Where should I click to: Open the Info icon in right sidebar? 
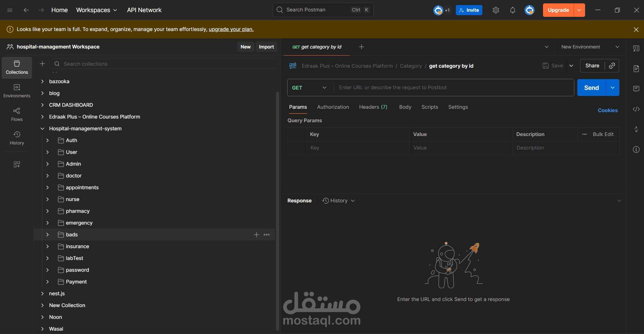coord(636,149)
